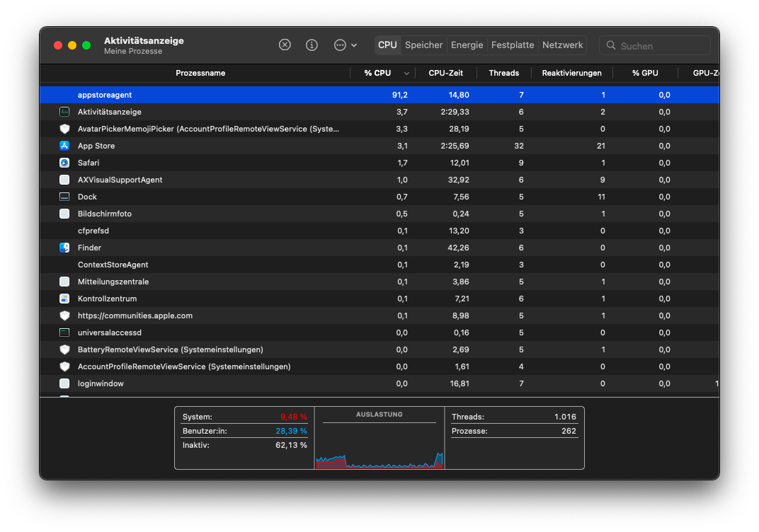Switch to the Netzwerk tab
Image resolution: width=759 pixels, height=532 pixels.
[562, 45]
